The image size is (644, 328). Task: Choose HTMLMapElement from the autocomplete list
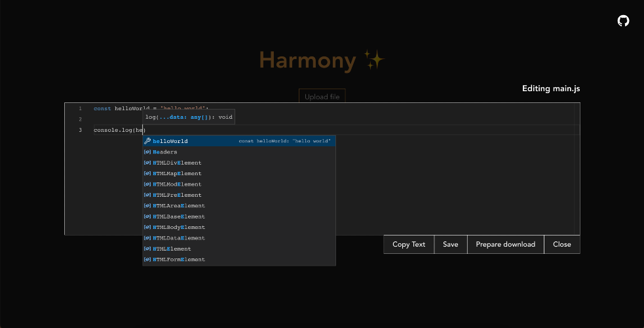tap(177, 174)
